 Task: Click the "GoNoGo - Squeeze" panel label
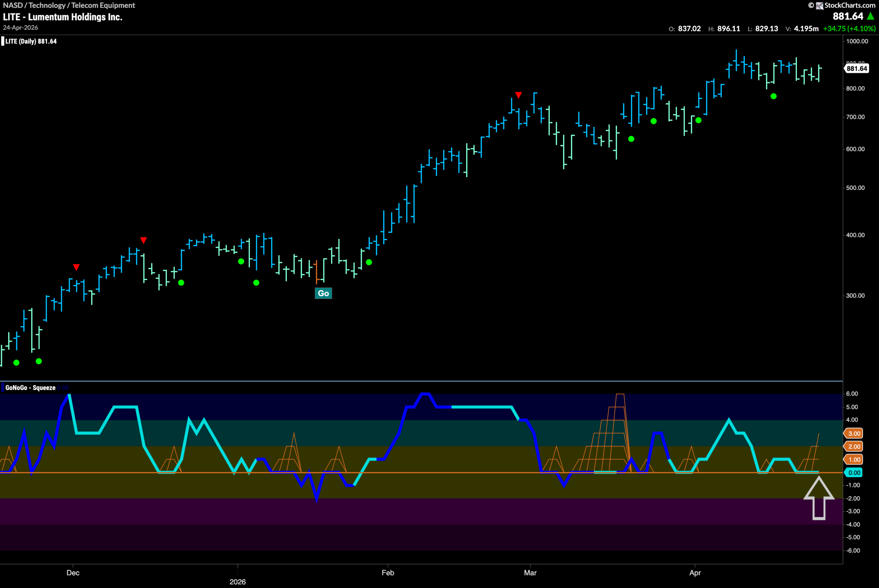point(30,388)
